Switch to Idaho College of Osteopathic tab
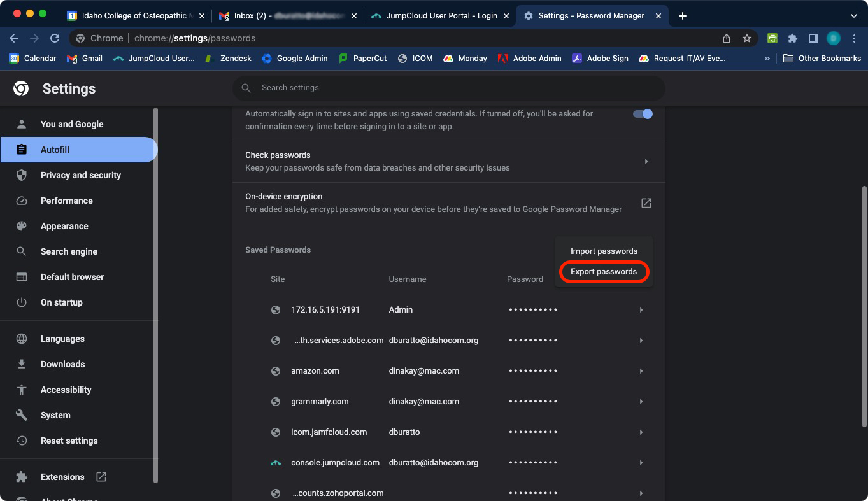This screenshot has width=868, height=501. [135, 16]
